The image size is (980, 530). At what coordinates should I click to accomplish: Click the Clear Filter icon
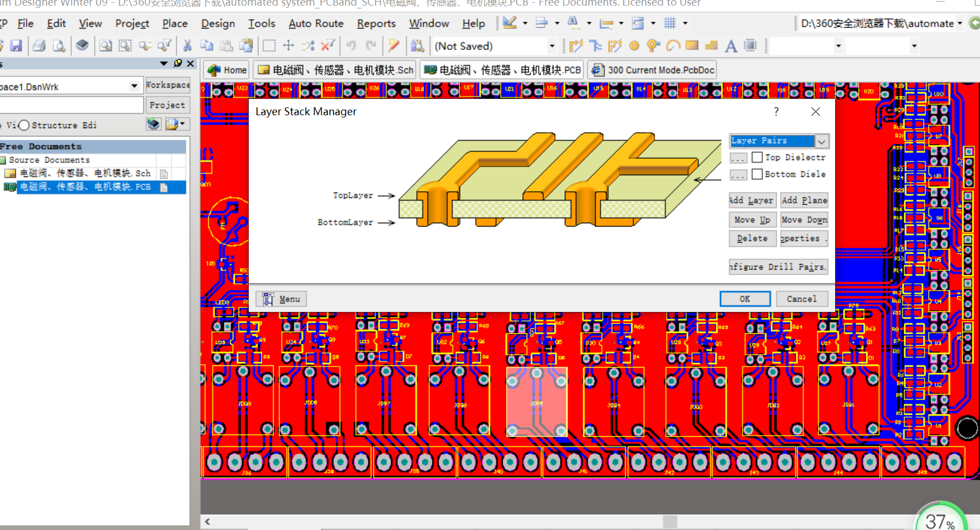pos(328,46)
